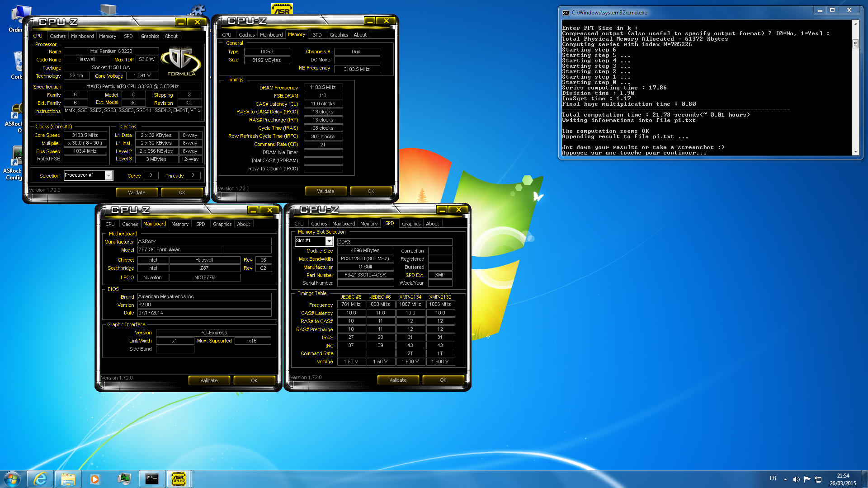This screenshot has height=488, width=868.
Task: Click the XMP-2134 column header
Action: click(410, 297)
